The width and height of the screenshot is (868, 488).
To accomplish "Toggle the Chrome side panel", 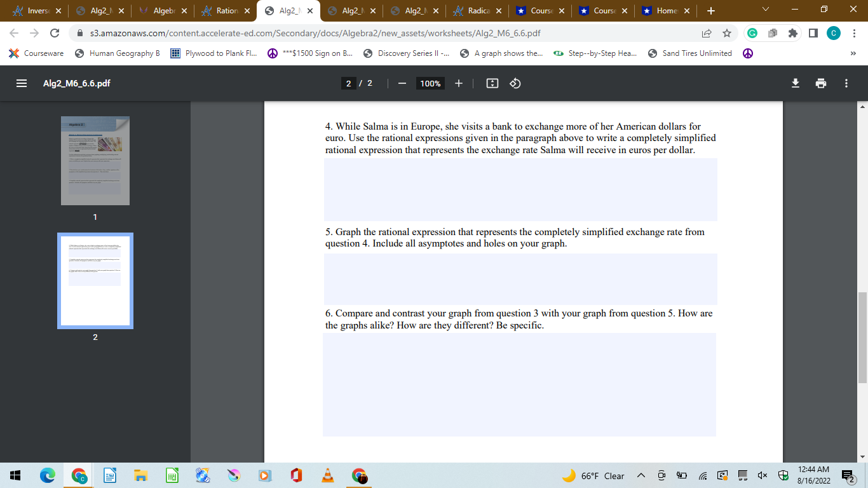I will pyautogui.click(x=813, y=33).
